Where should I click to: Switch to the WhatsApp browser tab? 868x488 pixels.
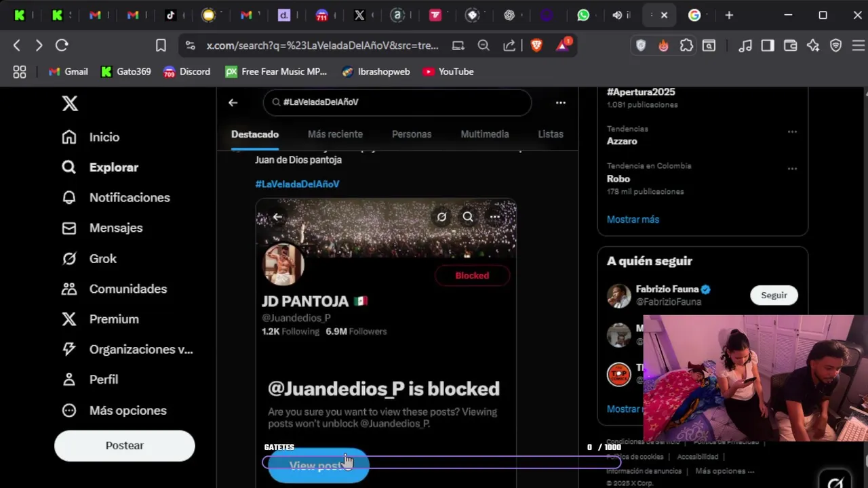[583, 15]
